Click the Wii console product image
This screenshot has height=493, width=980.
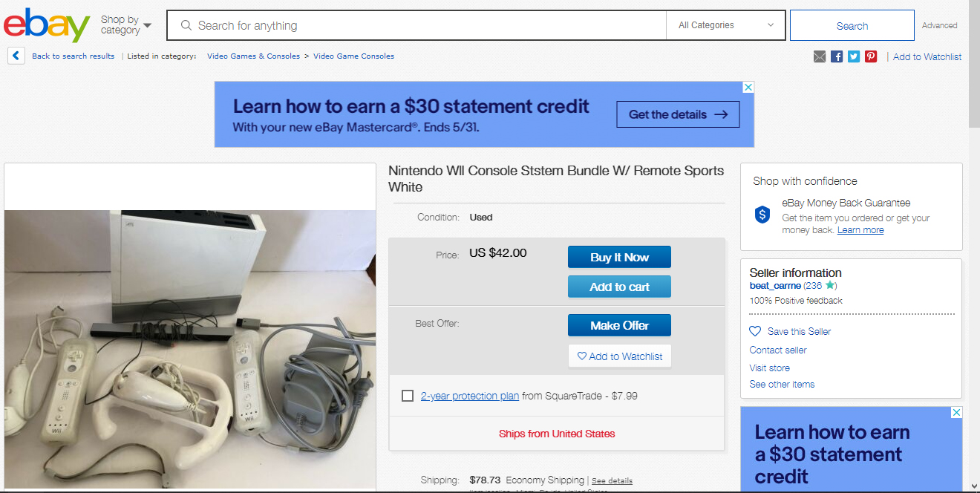click(x=190, y=349)
